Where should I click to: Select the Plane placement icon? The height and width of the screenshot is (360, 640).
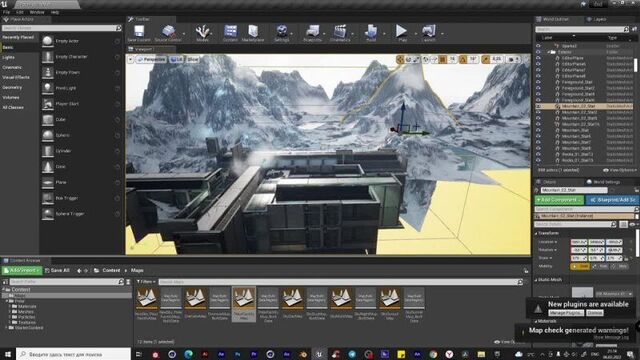click(48, 182)
